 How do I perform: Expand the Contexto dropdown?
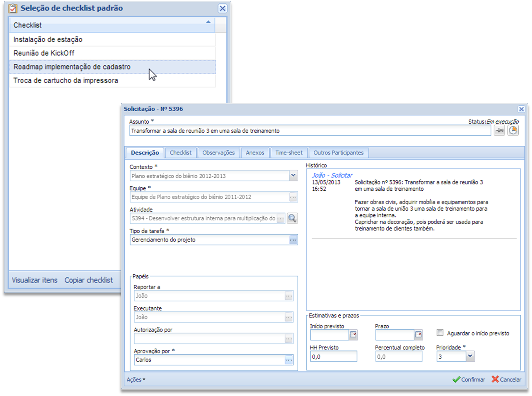[293, 176]
